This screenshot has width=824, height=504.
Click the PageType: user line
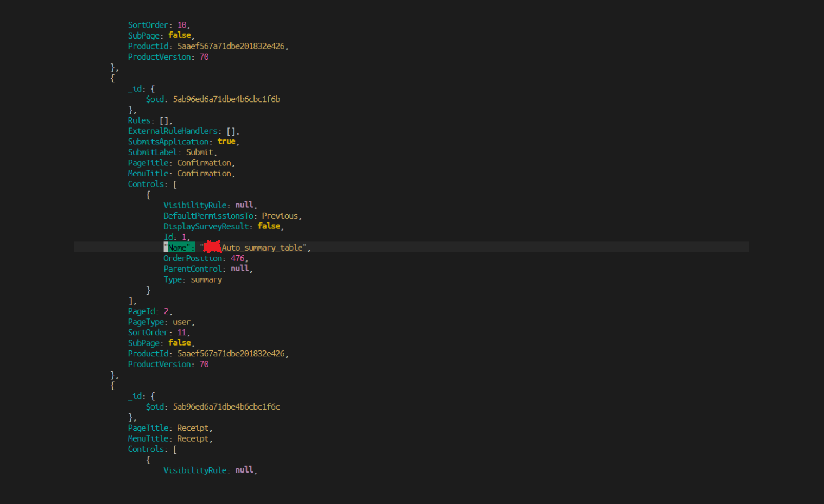(161, 322)
